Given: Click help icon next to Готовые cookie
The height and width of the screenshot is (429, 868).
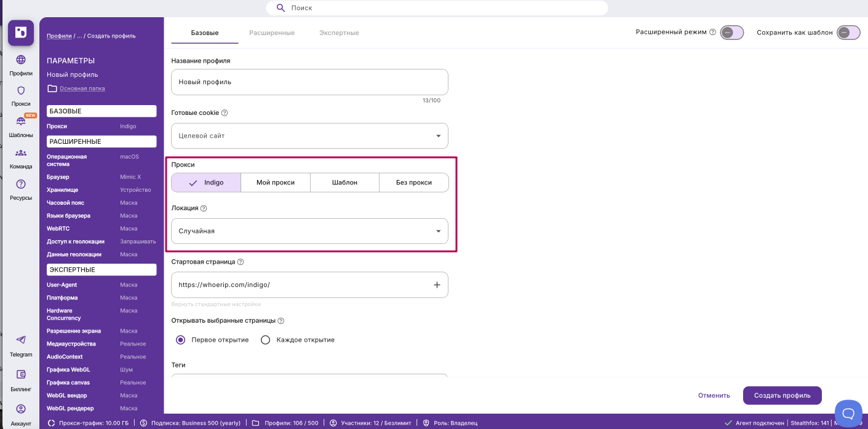Looking at the screenshot, I should [225, 113].
